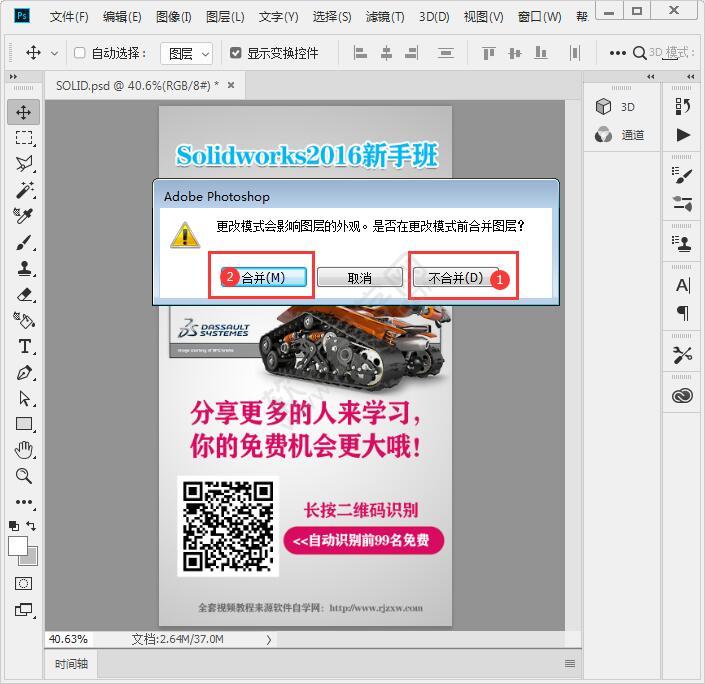Open the Creative Cloud Libraries panel
Screen dimensions: 705x684
click(683, 396)
